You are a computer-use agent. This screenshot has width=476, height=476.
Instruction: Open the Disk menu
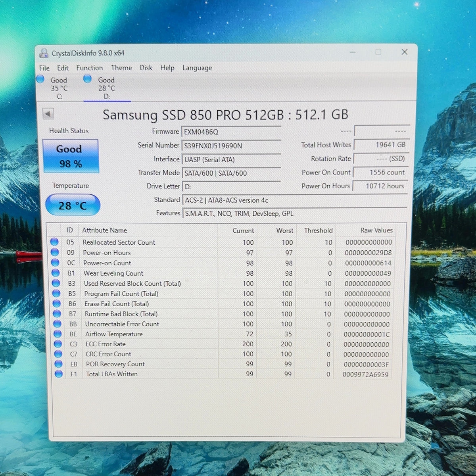(x=146, y=68)
